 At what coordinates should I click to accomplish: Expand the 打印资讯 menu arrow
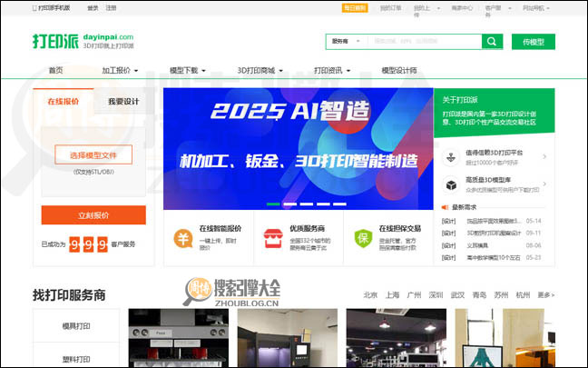[x=348, y=71]
